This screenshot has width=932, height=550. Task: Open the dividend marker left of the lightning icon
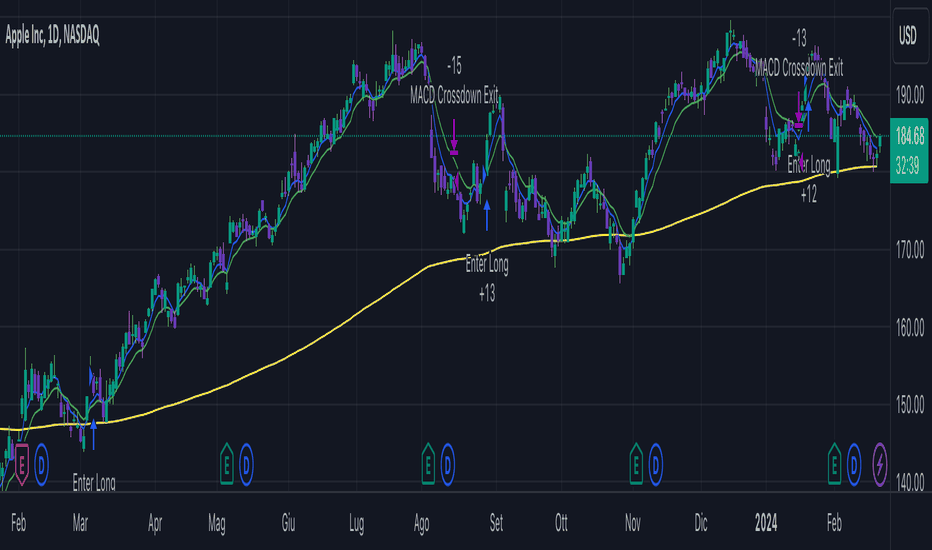click(x=854, y=465)
